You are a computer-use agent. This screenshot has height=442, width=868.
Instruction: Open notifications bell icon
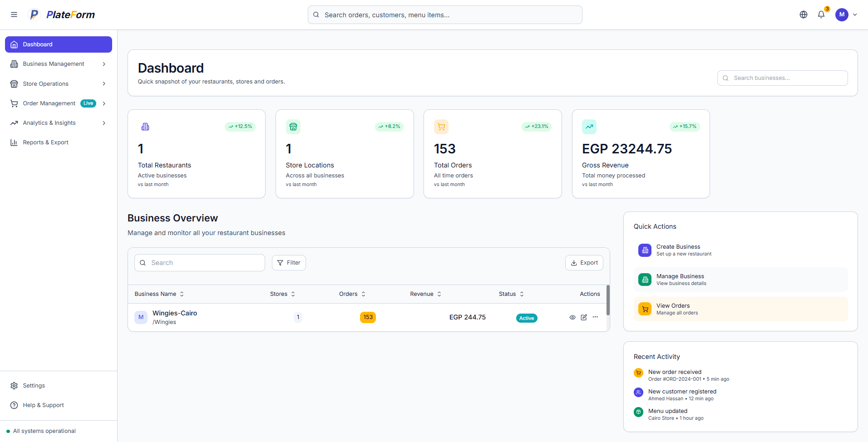[x=821, y=15]
